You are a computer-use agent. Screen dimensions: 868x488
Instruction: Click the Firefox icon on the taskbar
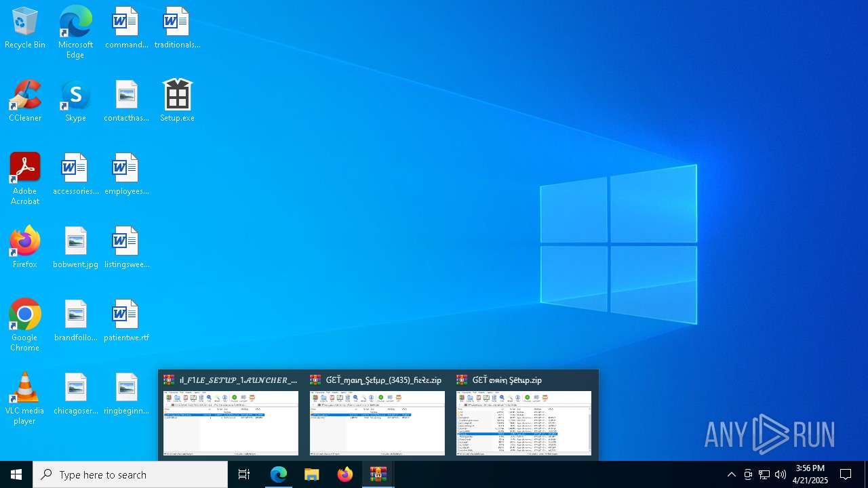(x=345, y=474)
